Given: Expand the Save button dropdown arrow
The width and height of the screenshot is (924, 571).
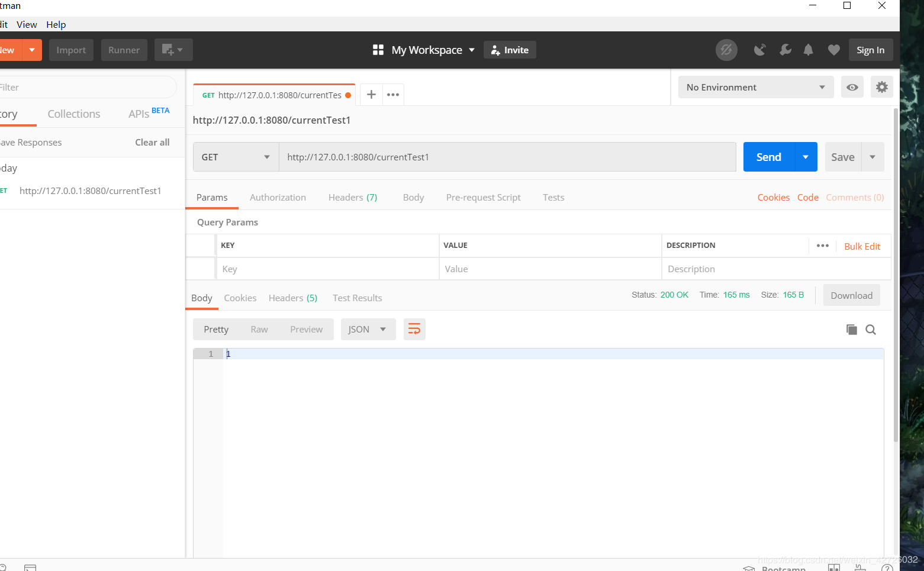Looking at the screenshot, I should (873, 157).
